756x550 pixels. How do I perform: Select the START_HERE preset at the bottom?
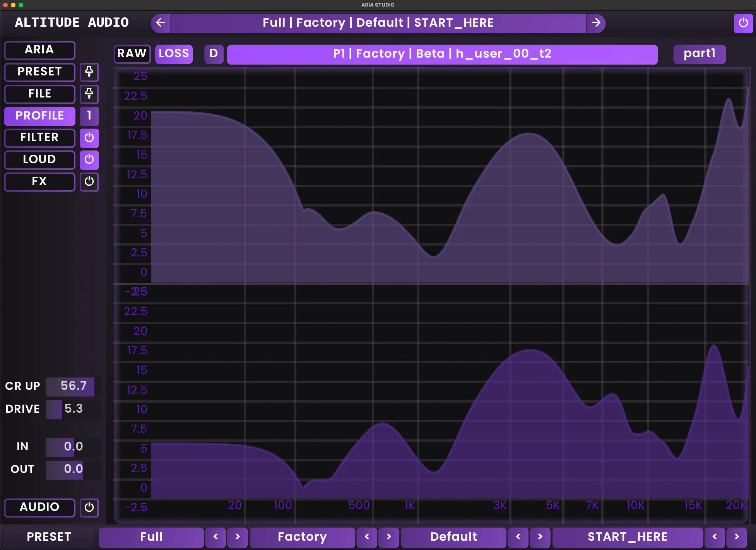[x=627, y=537]
